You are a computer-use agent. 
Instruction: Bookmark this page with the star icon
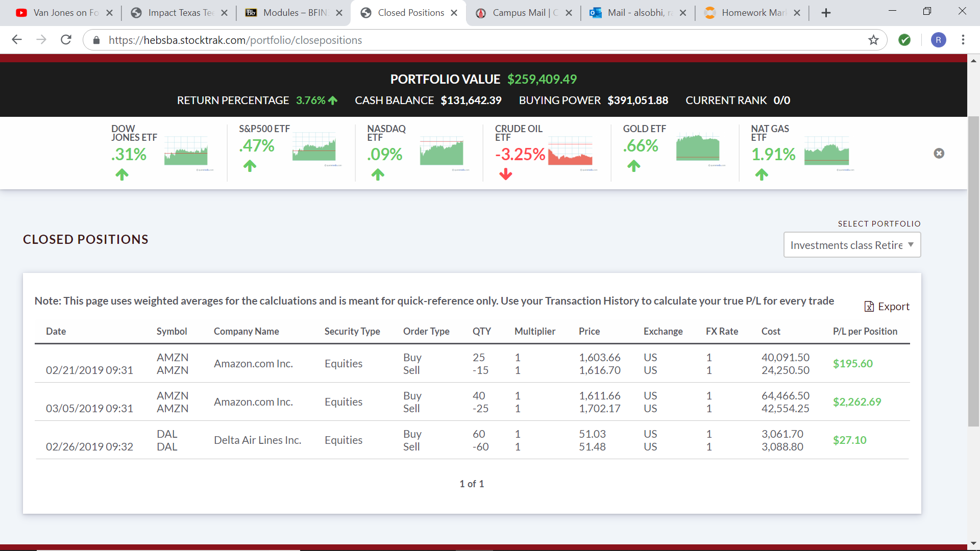pyautogui.click(x=873, y=40)
